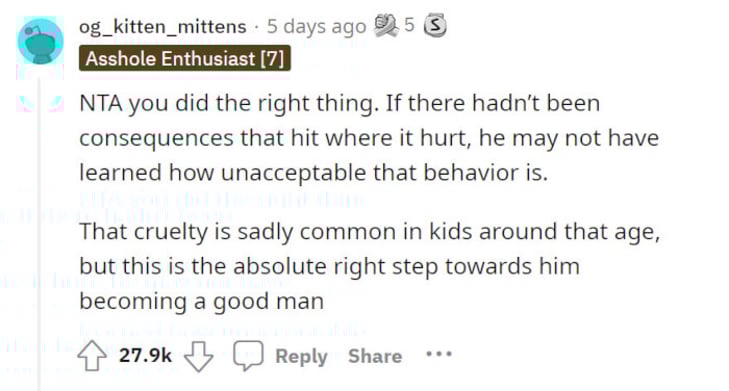Open the og_kitten_mittens username profile link
The image size is (729, 391).
163,27
